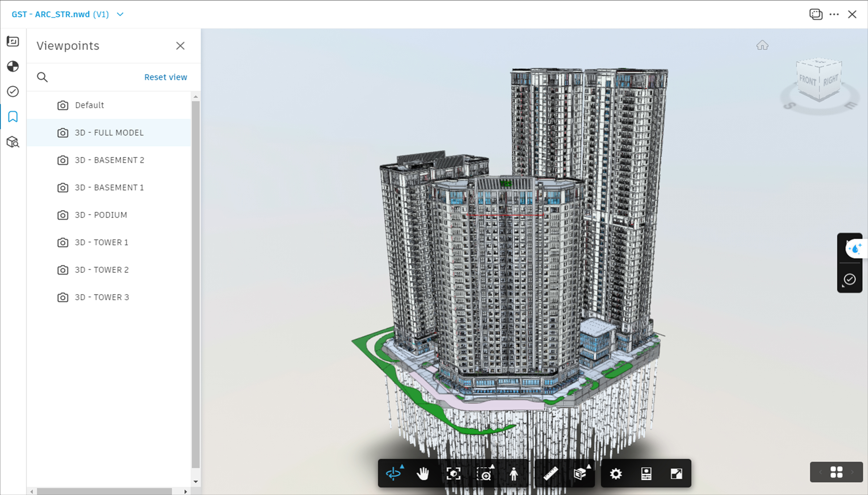Click the blue droplet sparkle badge
Image resolution: width=868 pixels, height=495 pixels.
(856, 249)
